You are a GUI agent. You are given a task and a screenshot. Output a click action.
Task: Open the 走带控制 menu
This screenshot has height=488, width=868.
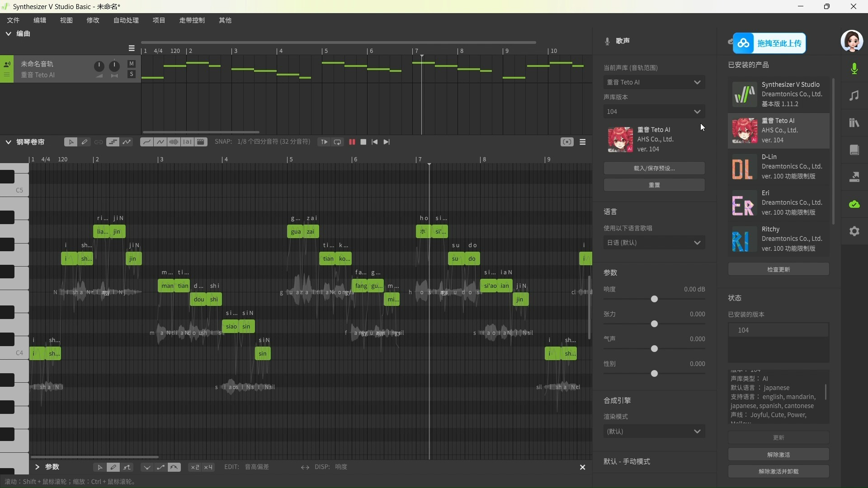click(x=192, y=20)
